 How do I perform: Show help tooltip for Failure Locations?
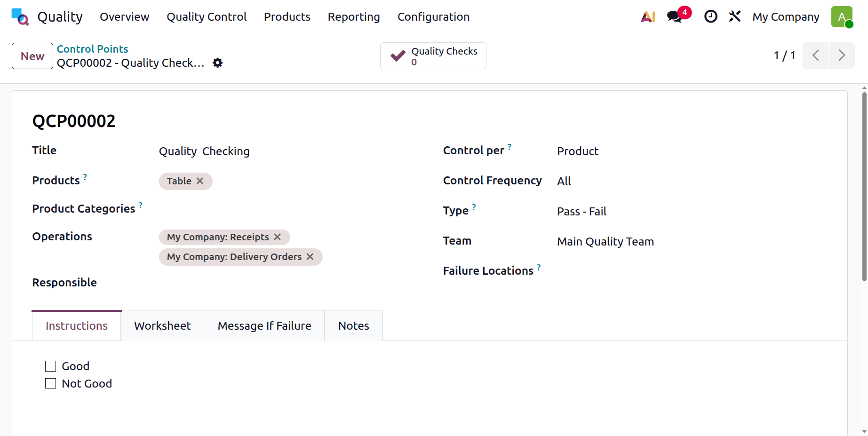click(539, 267)
